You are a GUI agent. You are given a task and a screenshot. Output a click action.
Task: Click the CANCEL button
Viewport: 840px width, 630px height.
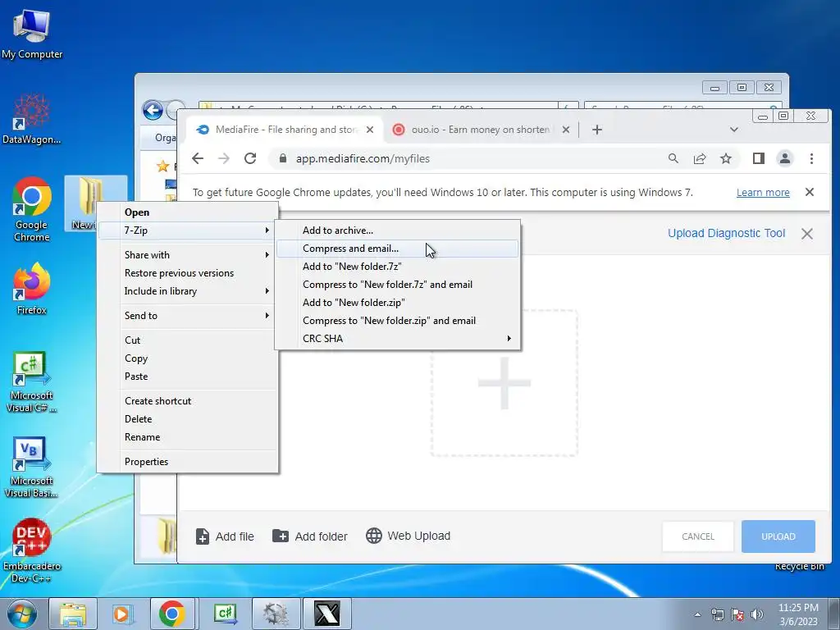[x=698, y=536]
